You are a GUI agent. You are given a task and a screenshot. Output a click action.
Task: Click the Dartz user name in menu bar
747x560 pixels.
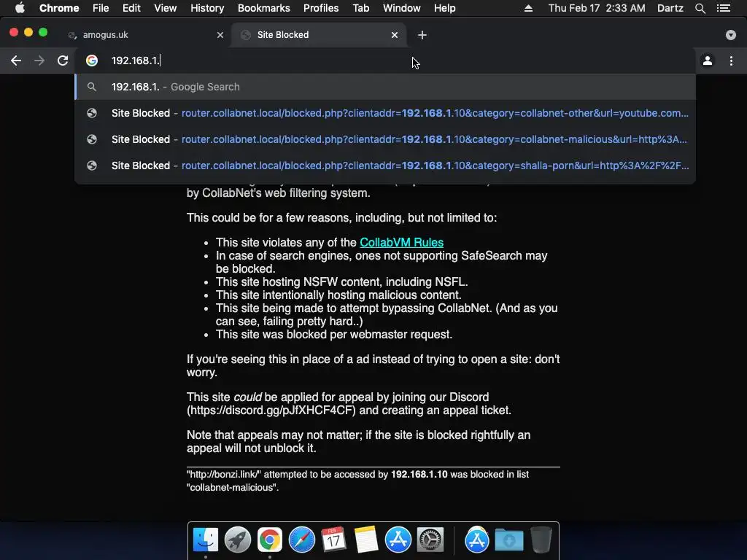pyautogui.click(x=670, y=8)
